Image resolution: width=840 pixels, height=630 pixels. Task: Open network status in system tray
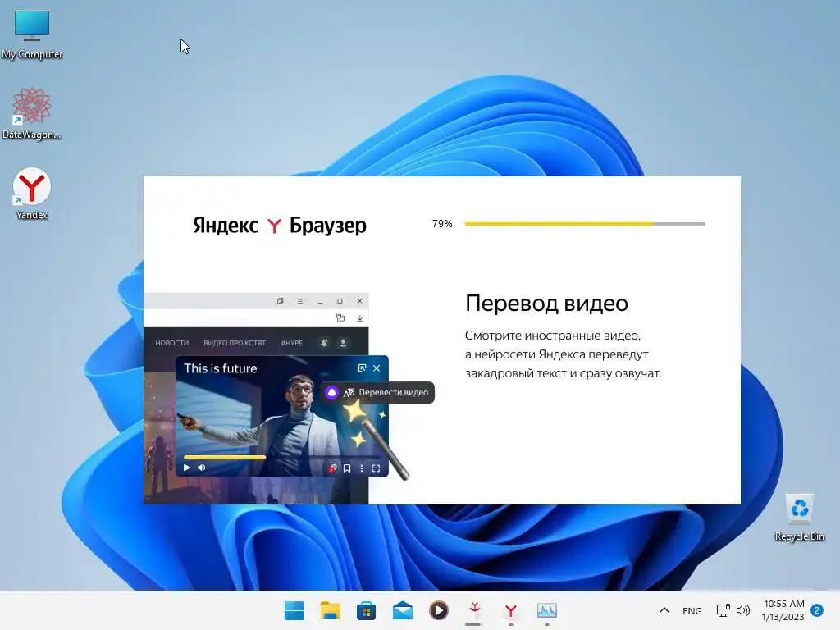tap(723, 610)
